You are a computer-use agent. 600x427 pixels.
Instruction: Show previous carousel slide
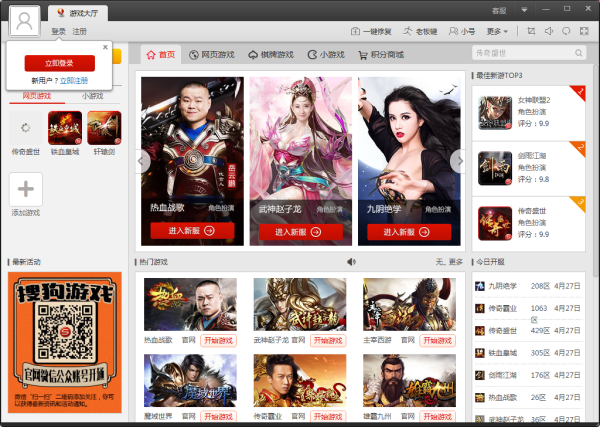point(142,161)
